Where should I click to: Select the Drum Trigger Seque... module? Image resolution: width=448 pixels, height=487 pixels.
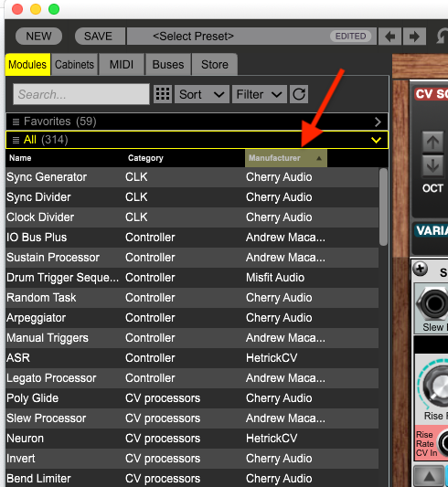pyautogui.click(x=192, y=278)
